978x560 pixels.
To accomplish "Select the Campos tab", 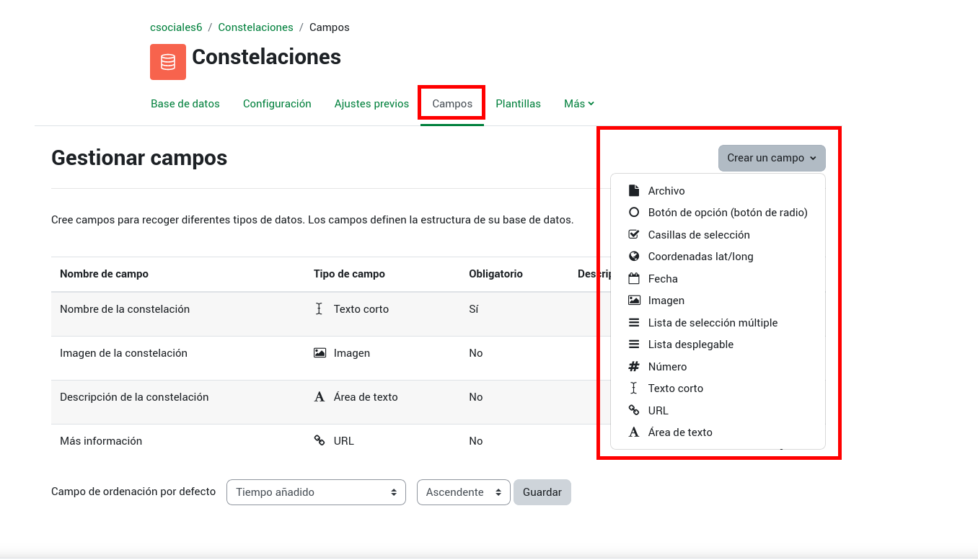I will pos(452,104).
